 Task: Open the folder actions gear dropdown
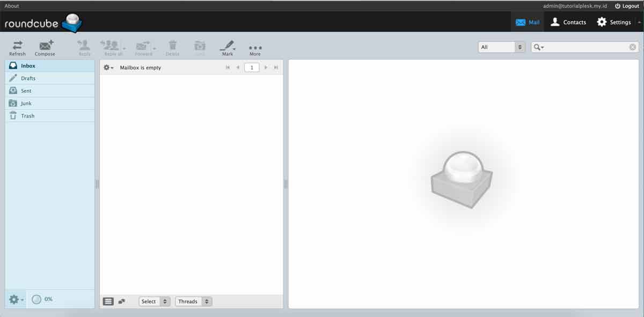click(x=16, y=299)
